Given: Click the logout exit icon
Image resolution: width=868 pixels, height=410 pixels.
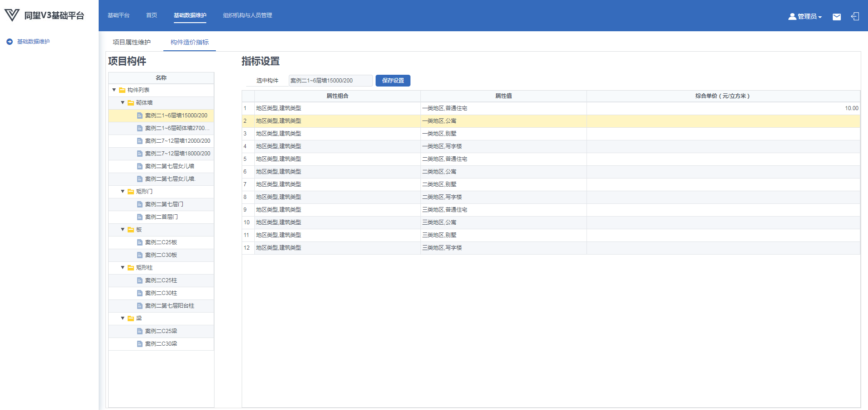Looking at the screenshot, I should point(855,16).
